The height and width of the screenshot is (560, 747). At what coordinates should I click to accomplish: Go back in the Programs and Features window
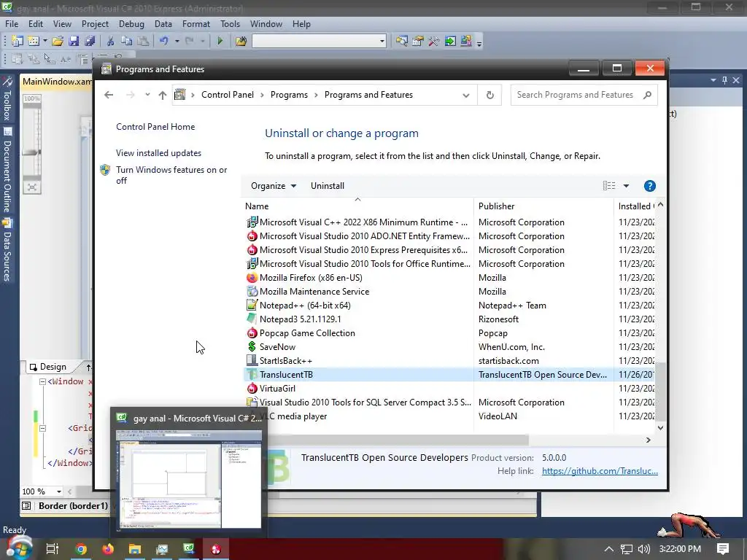[109, 95]
